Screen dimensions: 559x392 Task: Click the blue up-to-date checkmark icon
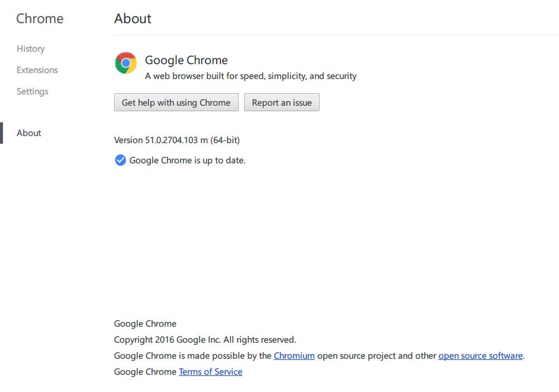[120, 160]
